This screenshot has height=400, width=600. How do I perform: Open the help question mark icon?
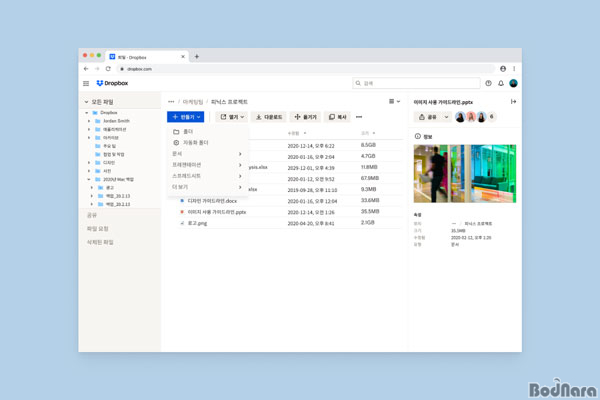coord(488,83)
